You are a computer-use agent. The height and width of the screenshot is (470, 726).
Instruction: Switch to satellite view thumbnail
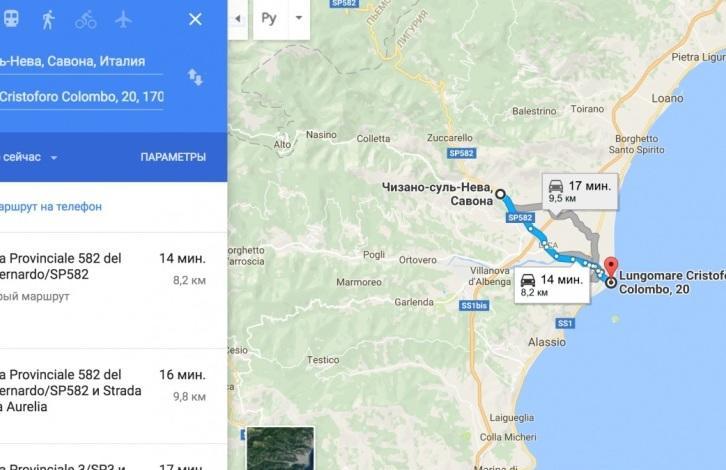tap(281, 448)
